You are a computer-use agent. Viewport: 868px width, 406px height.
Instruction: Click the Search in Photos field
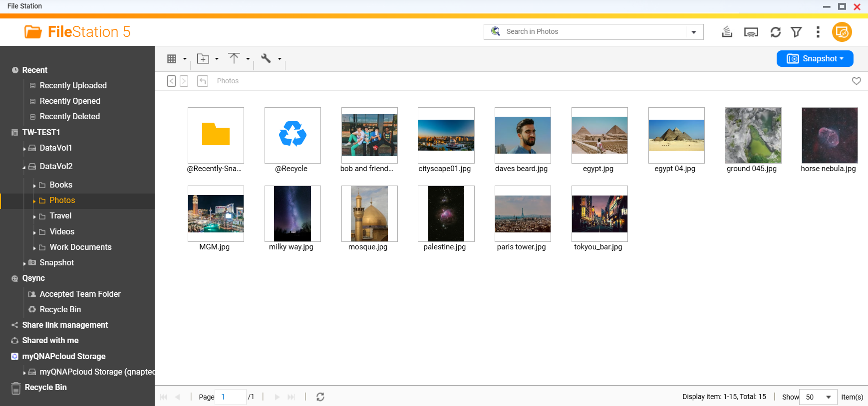(x=594, y=31)
